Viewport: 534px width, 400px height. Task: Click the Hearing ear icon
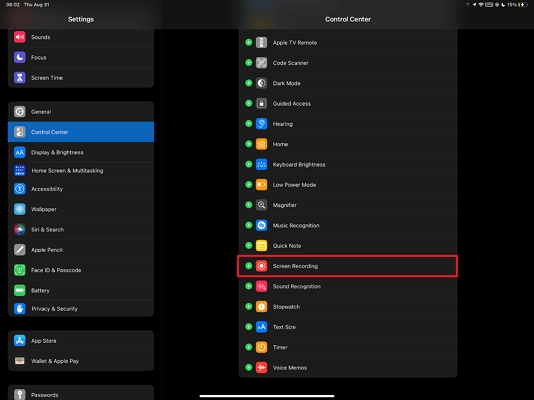pyautogui.click(x=261, y=124)
